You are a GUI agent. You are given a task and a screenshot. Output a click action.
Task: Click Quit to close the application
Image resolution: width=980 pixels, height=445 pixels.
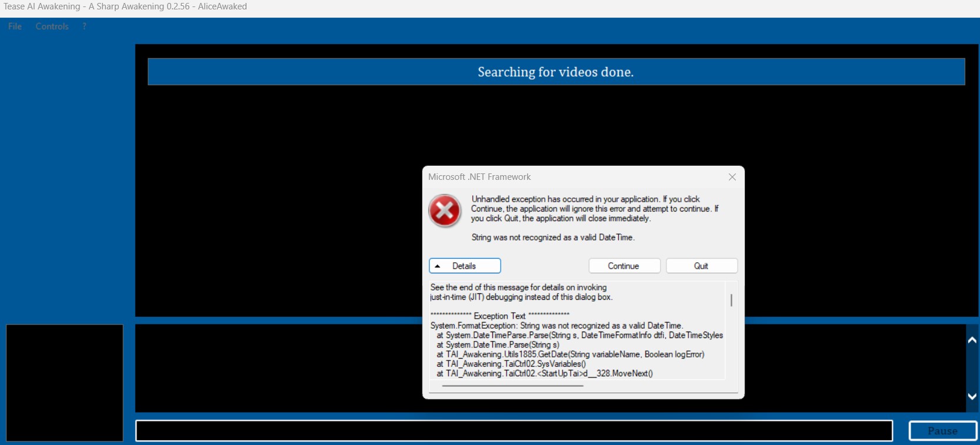(701, 266)
